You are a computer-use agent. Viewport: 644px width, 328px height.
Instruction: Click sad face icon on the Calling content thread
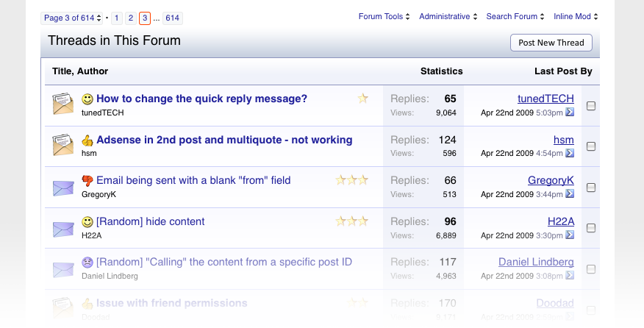pos(87,262)
